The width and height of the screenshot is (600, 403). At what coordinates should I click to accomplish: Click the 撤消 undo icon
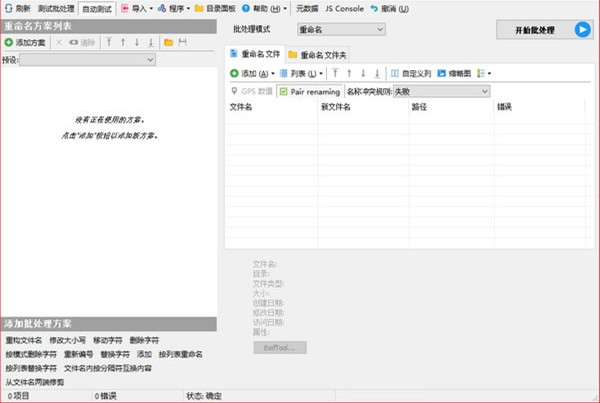pos(374,8)
